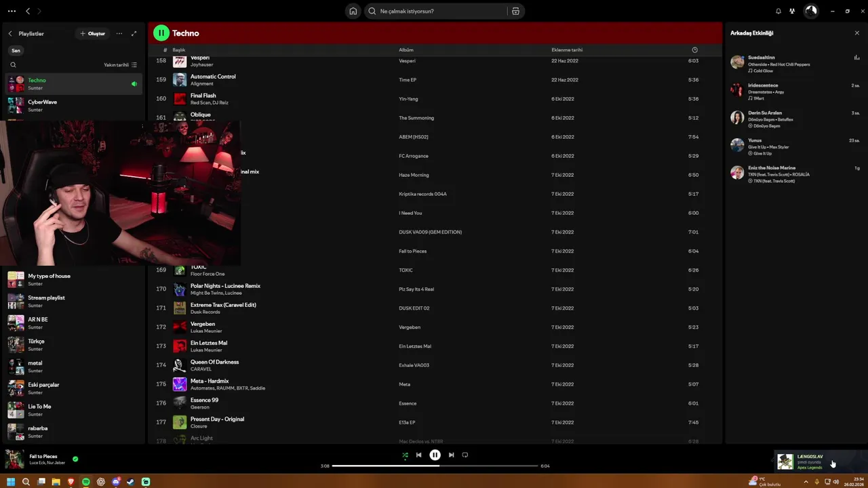Go back using the top navigation arrow
Image resolution: width=868 pixels, height=488 pixels.
click(x=28, y=11)
